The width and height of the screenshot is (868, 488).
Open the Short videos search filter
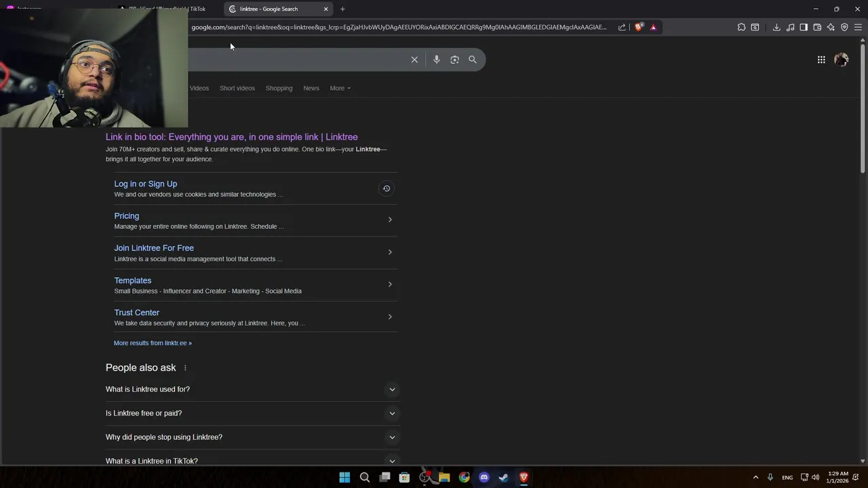[237, 88]
